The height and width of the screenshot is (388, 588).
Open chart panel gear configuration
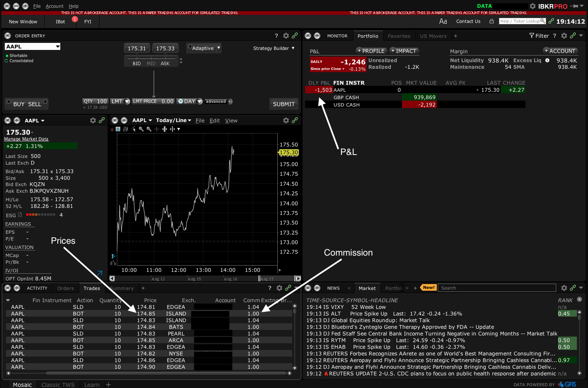[286, 120]
